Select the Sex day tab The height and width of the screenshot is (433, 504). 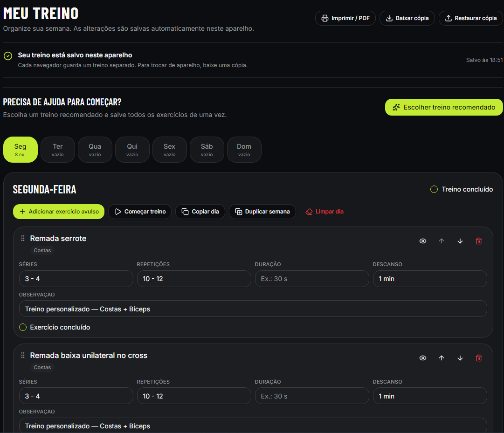[x=169, y=150]
